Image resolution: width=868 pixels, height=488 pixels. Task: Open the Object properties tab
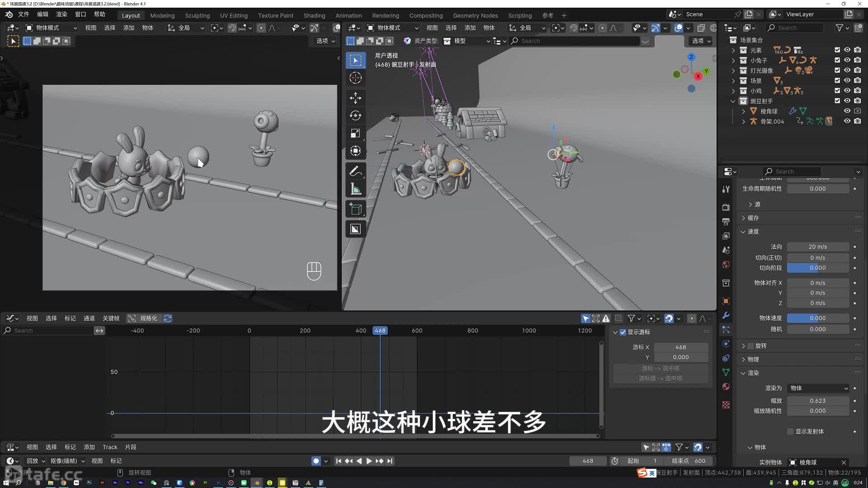point(726,301)
